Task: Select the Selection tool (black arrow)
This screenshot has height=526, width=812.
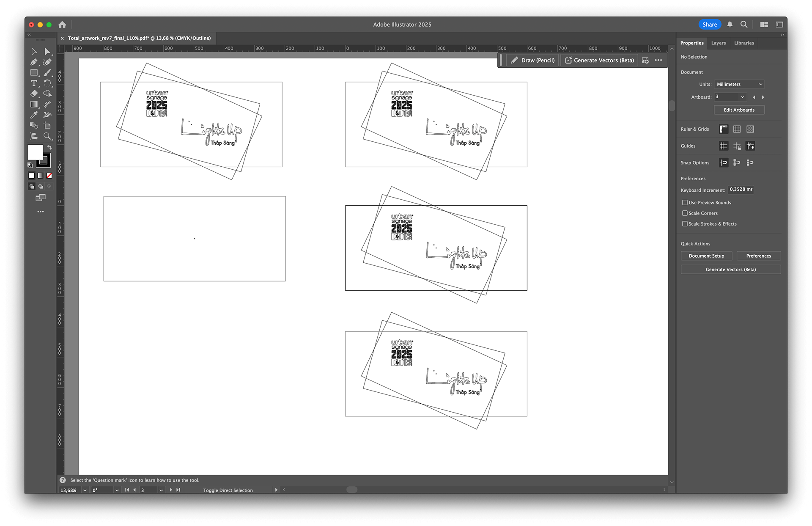Action: [x=34, y=51]
